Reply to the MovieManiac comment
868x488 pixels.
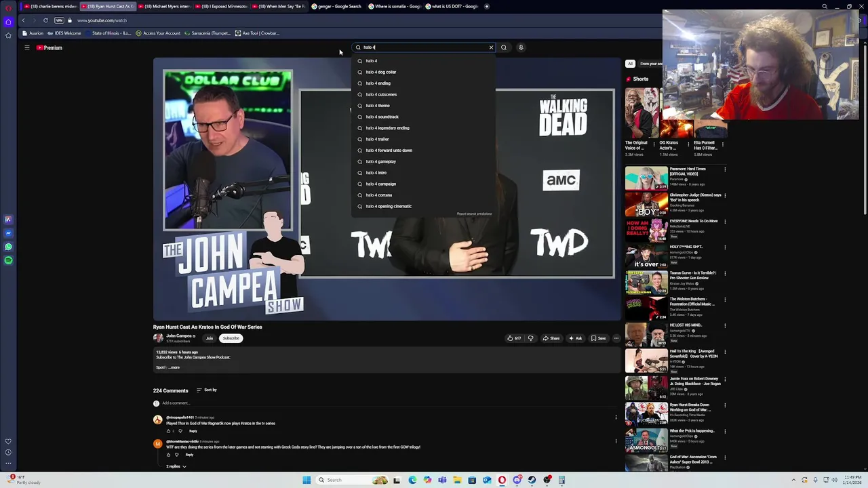(x=189, y=455)
